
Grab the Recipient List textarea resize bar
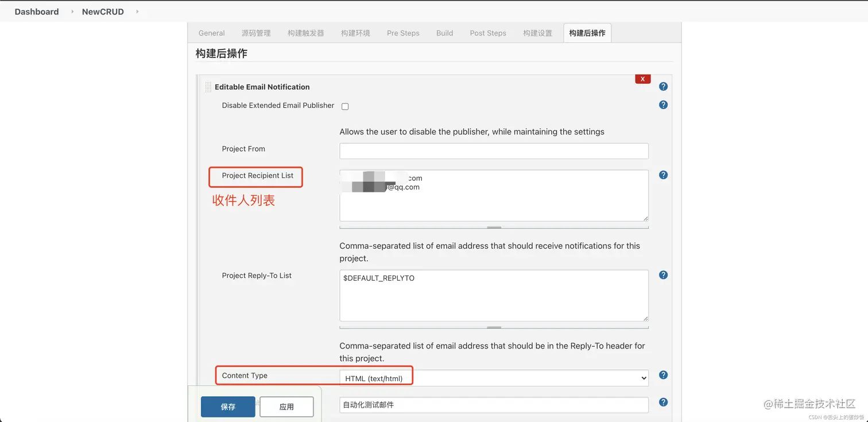[494, 227]
